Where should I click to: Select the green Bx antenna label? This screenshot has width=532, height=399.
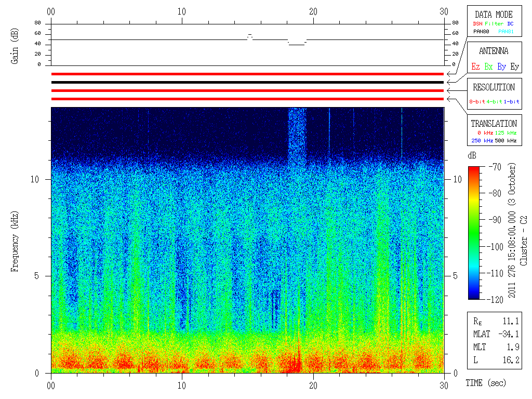tap(488, 66)
